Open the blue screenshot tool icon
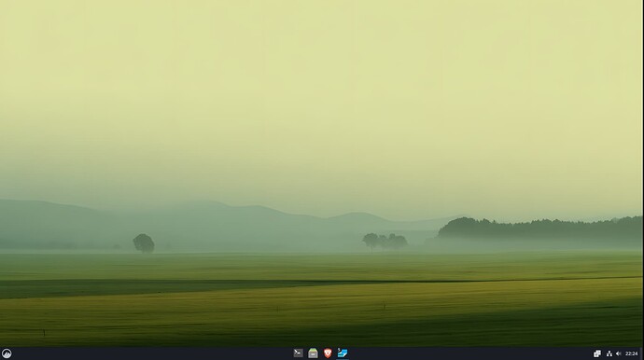Image resolution: width=644 pixels, height=360 pixels. 343,353
